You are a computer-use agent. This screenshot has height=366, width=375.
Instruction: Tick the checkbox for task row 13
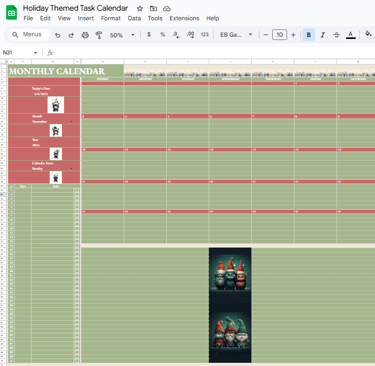tap(77, 241)
